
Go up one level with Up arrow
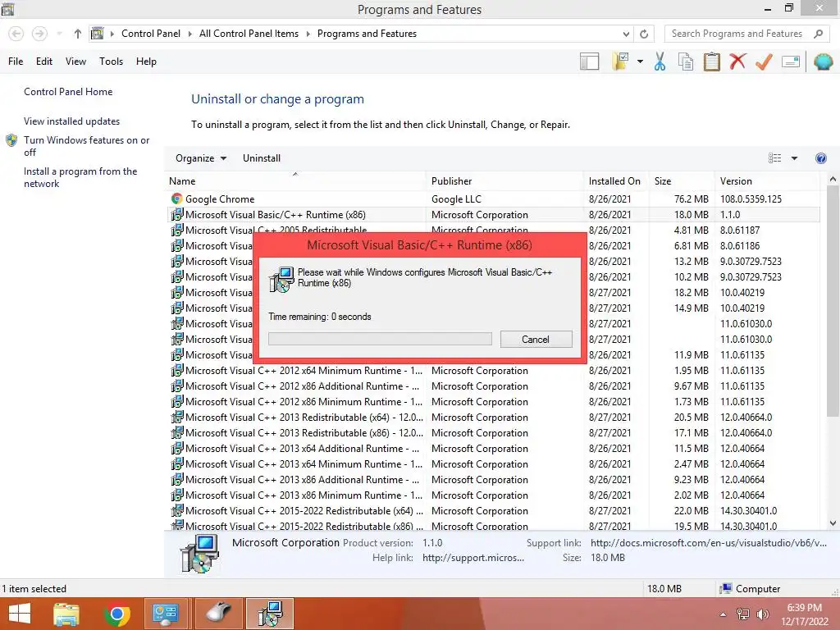tap(78, 34)
